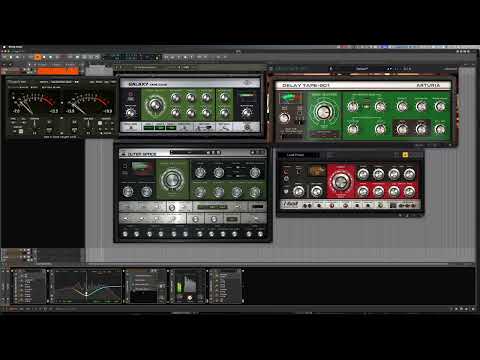Click the first top-row knob right of Delay Tape-201 main dial

(353, 106)
